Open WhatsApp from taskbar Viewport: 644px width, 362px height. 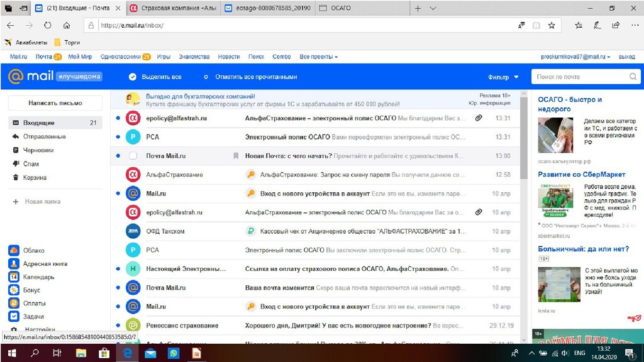pyautogui.click(x=174, y=353)
